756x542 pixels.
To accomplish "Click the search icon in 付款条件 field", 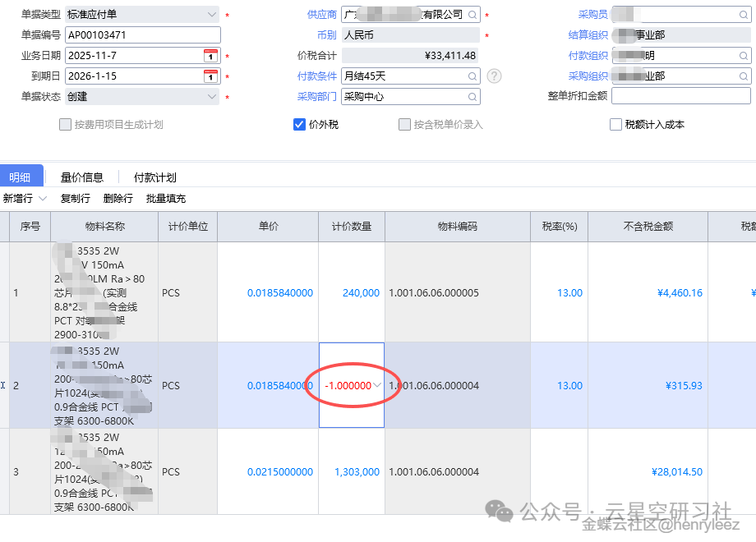I will 472,76.
